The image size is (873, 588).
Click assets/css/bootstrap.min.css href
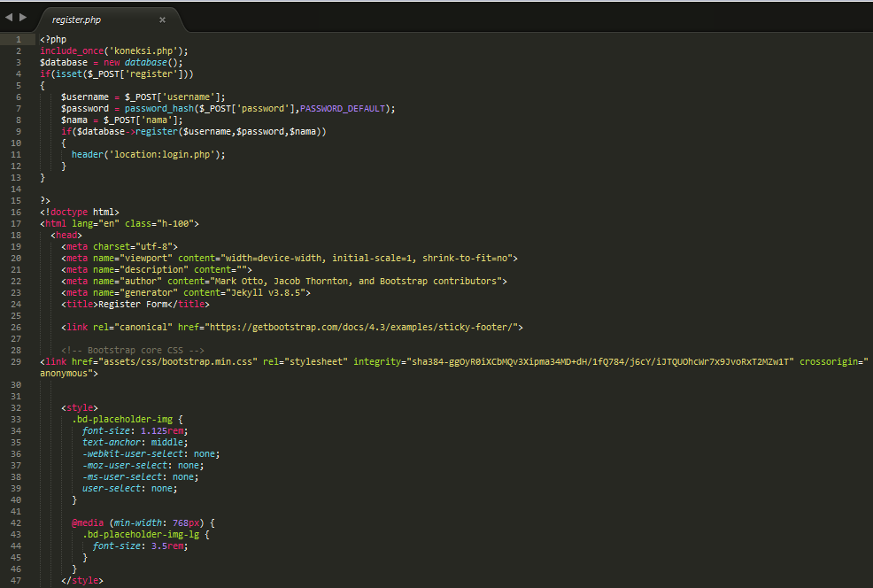178,362
